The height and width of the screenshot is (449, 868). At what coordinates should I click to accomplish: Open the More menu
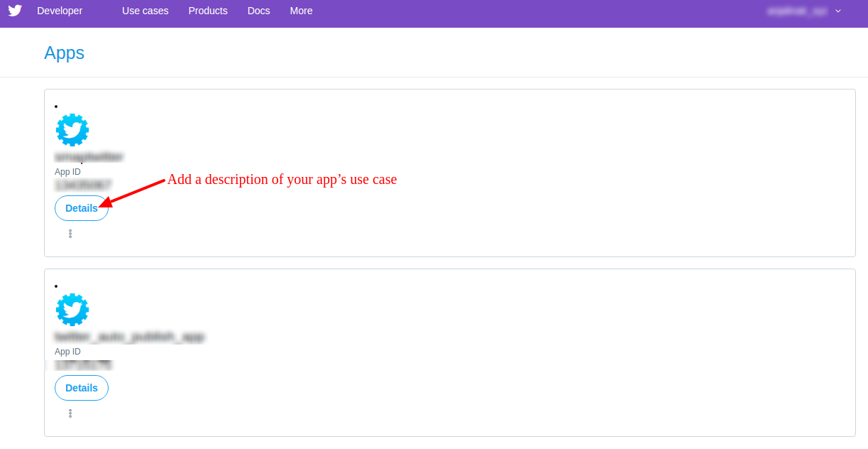point(302,11)
